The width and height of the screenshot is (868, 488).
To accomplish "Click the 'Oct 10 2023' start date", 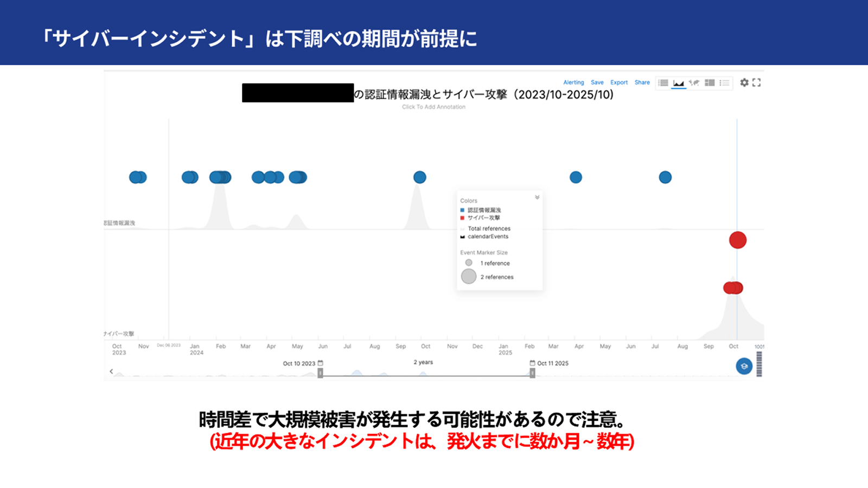I will (299, 363).
